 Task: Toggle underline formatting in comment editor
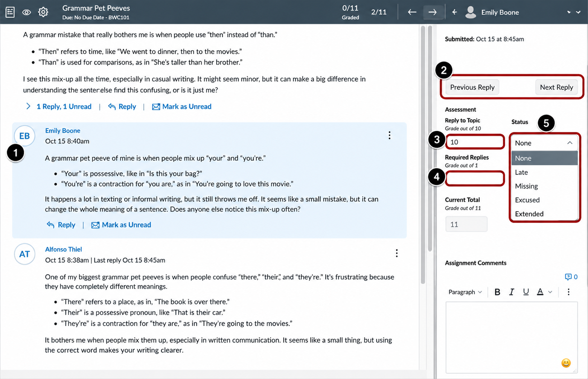click(526, 292)
